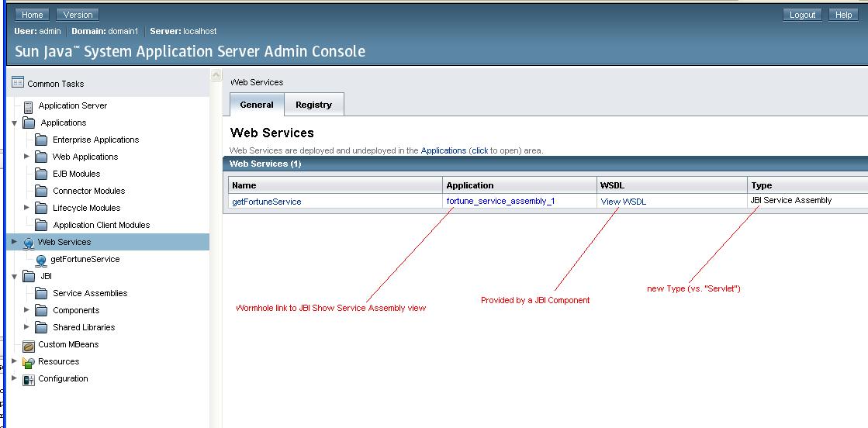Viewport: 868px width, 428px height.
Task: Click the Configuration icon in sidebar
Action: pyautogui.click(x=29, y=379)
